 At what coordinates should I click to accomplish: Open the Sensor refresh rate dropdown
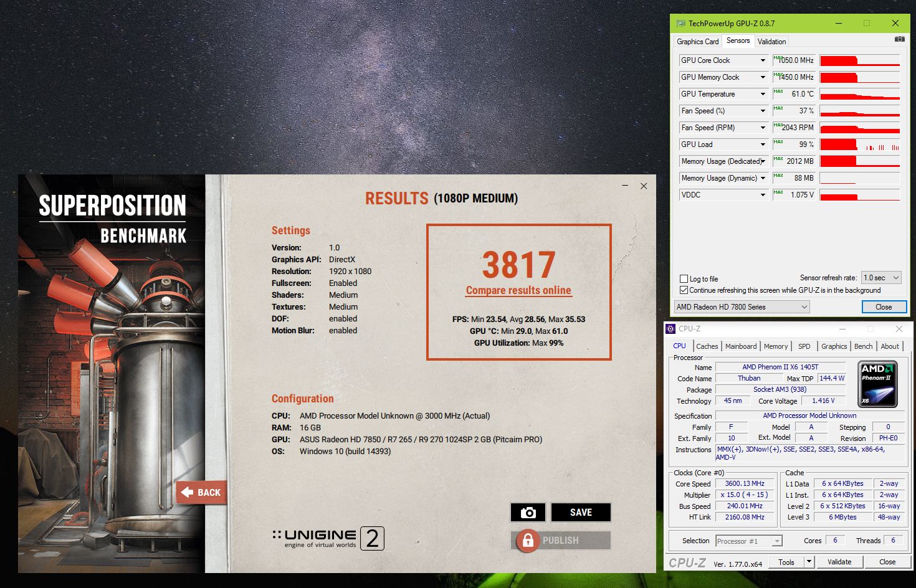point(881,278)
